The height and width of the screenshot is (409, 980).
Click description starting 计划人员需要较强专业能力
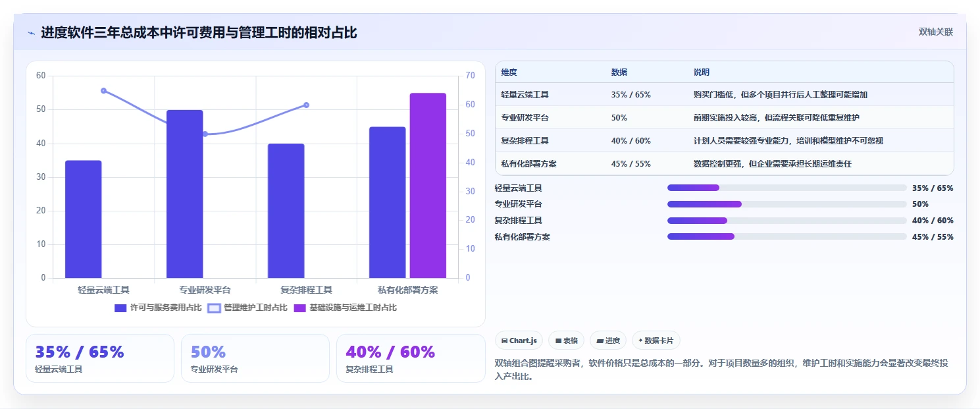click(788, 141)
